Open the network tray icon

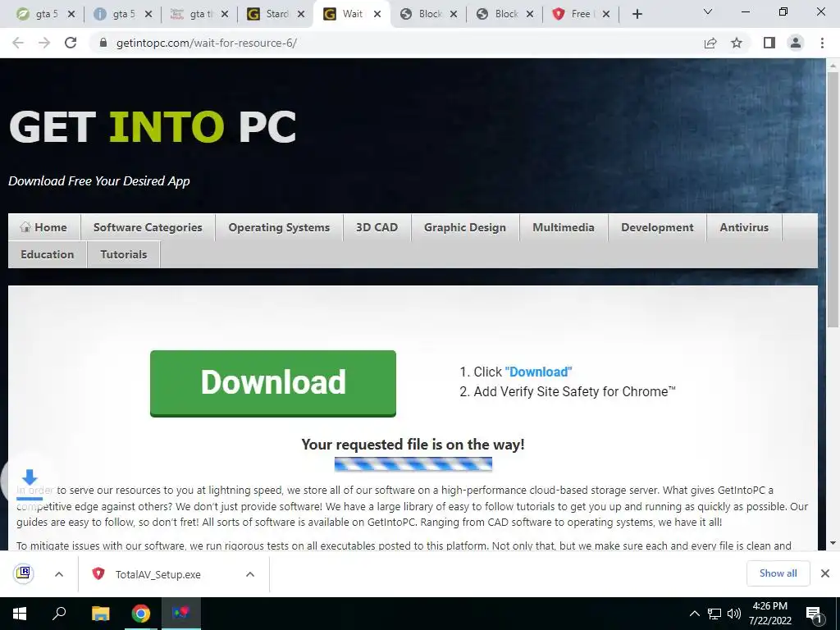[714, 614]
